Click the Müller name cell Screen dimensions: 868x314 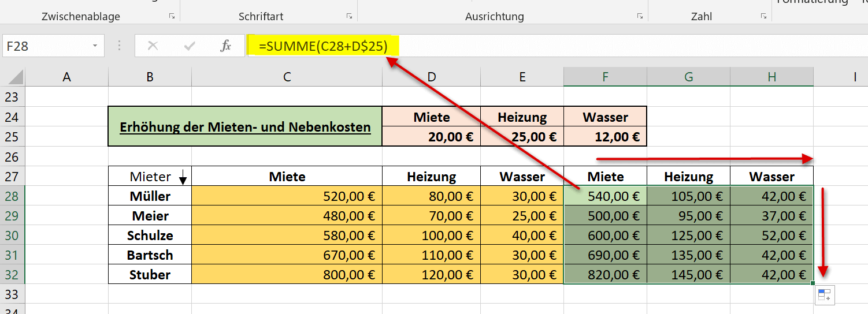click(x=150, y=196)
